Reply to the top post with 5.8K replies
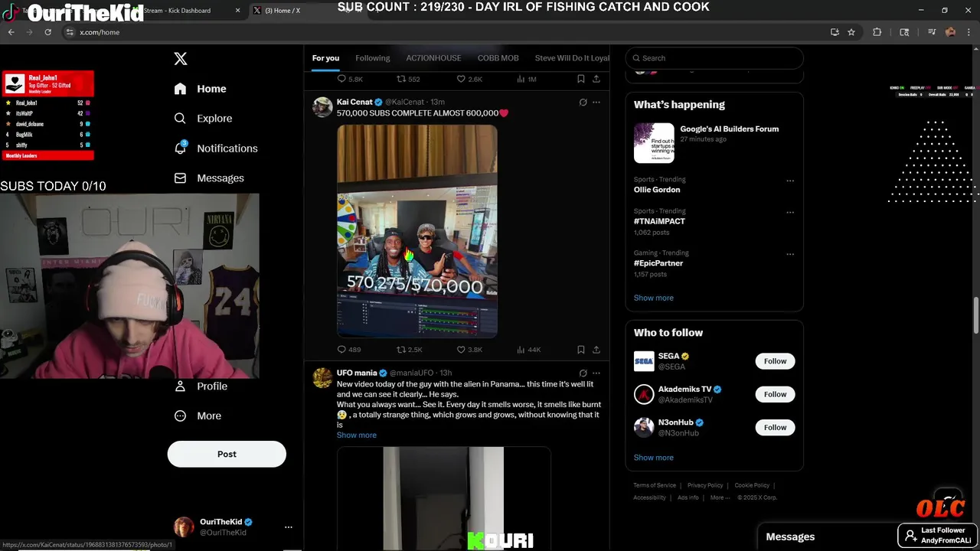 (x=350, y=79)
